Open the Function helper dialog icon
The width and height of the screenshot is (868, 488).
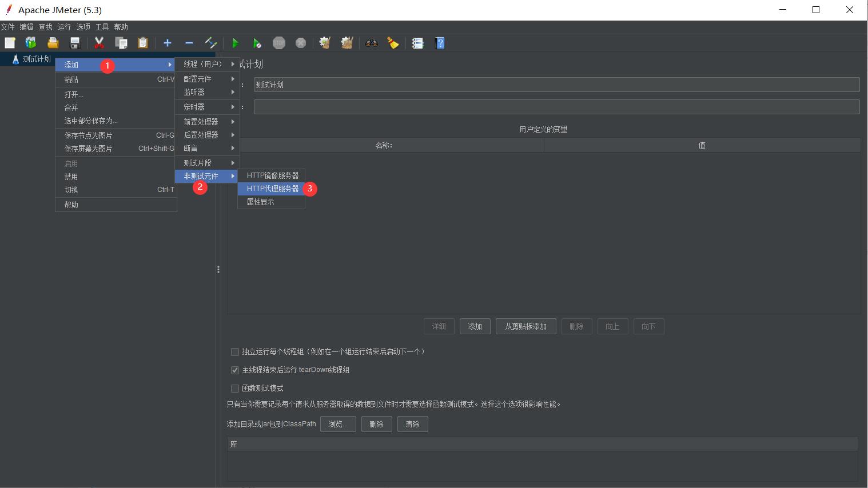[417, 43]
